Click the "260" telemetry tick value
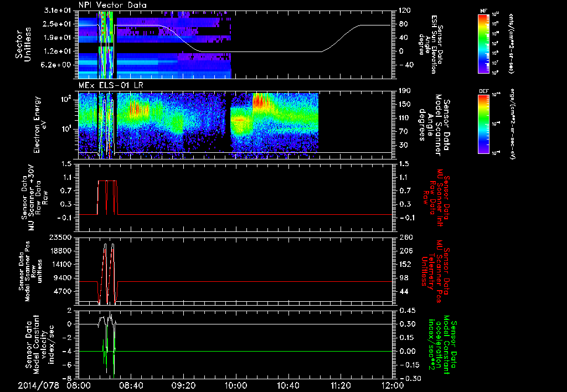This screenshot has width=567, height=392. click(405, 237)
